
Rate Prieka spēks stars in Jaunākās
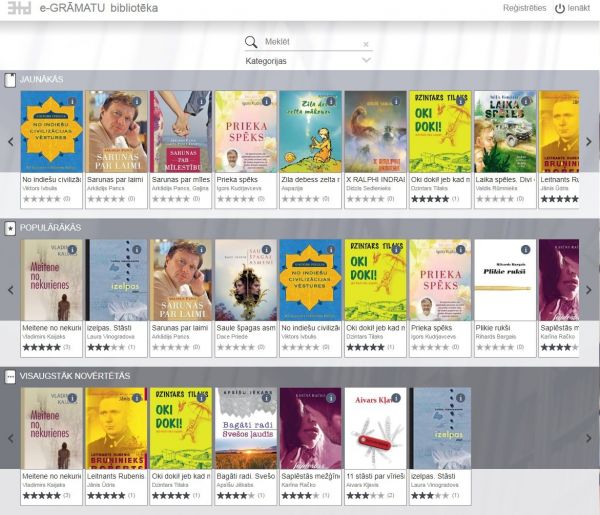(x=236, y=199)
